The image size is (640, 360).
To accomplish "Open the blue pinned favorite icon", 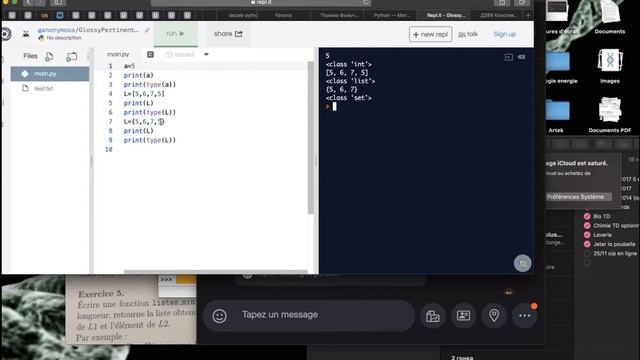I will (60, 16).
